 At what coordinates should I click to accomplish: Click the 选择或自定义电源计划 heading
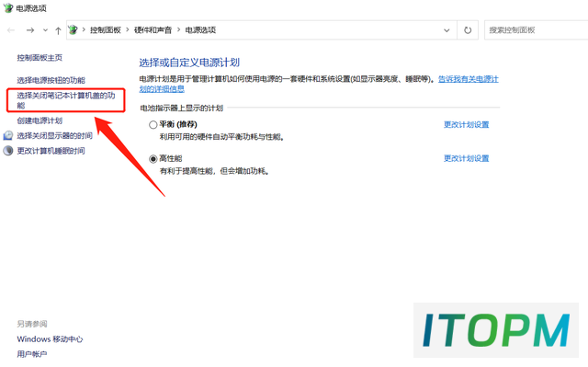(189, 63)
